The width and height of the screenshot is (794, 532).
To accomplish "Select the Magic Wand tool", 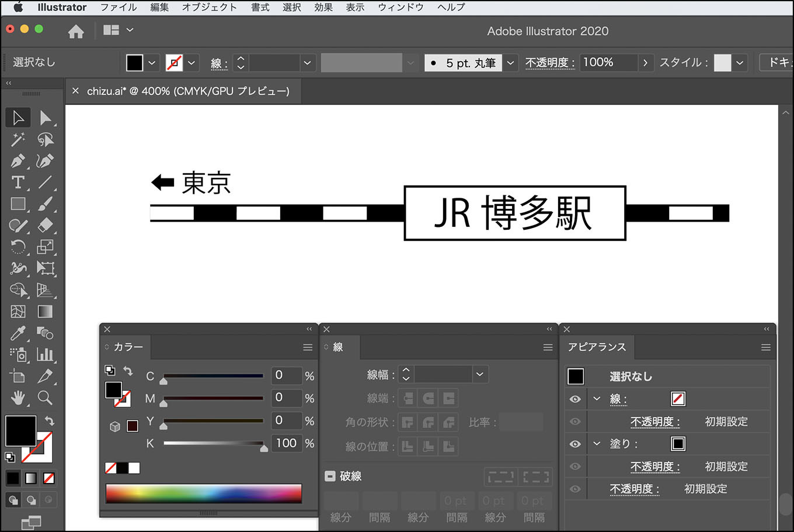I will (x=18, y=139).
